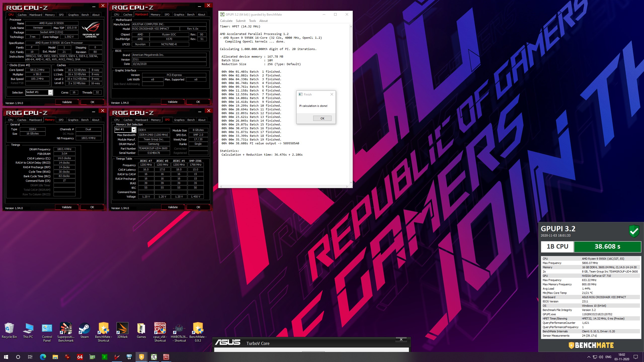Open the Submit menu in GPUPI
This screenshot has height=362, width=644.
[240, 21]
